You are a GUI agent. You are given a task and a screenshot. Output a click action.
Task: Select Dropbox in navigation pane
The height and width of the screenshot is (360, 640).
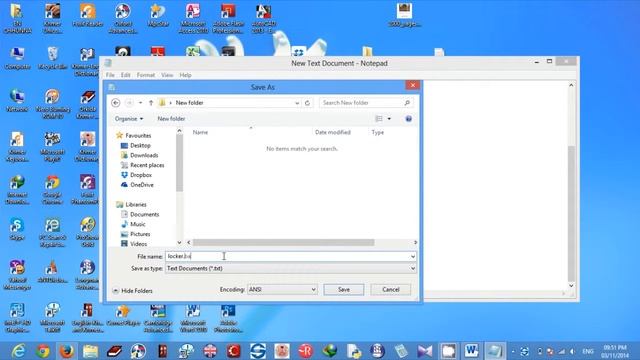click(136, 175)
